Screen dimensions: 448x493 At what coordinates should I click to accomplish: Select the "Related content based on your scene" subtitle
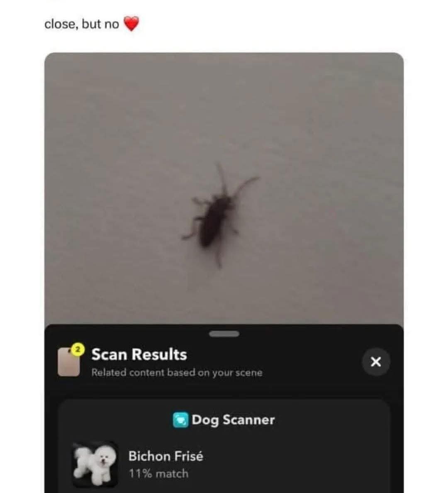(177, 372)
